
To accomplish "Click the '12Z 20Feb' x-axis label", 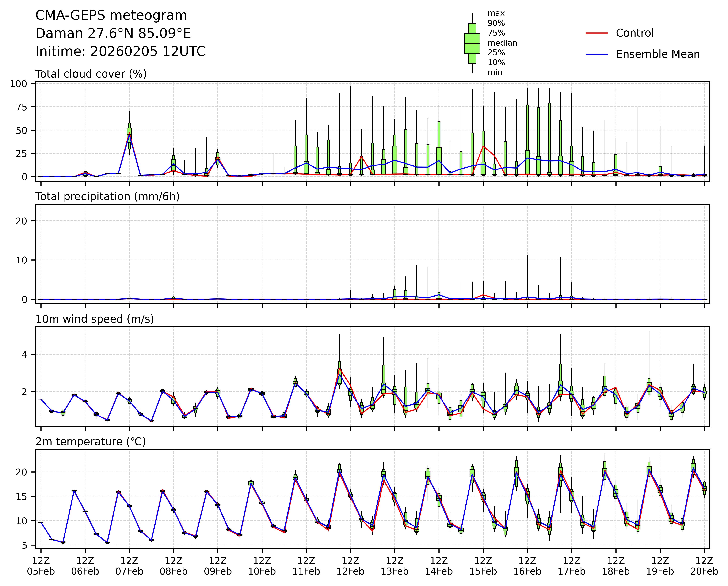I will pos(704,566).
